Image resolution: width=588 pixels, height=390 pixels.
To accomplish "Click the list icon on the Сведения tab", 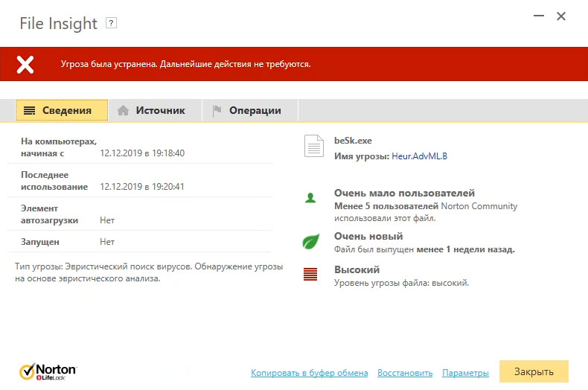I will click(29, 111).
